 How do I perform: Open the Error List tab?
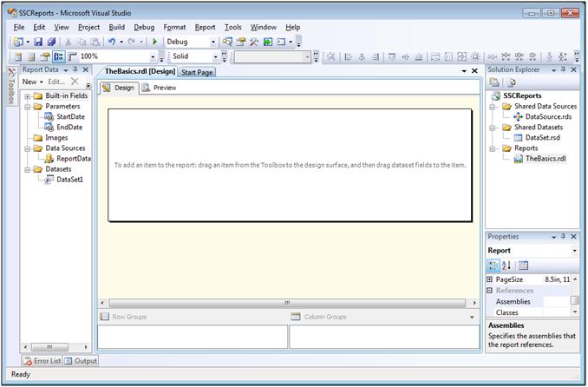click(x=42, y=361)
